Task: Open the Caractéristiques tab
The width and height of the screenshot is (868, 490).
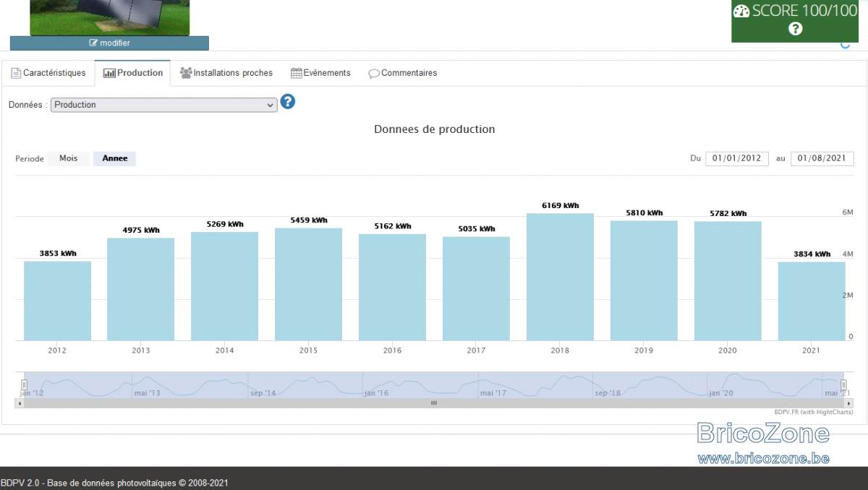Action: coord(48,73)
